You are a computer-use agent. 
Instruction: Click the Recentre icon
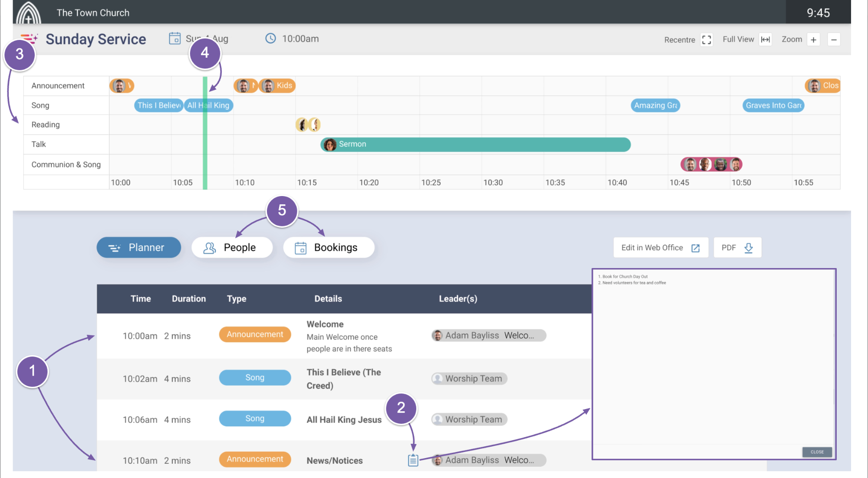click(x=707, y=40)
